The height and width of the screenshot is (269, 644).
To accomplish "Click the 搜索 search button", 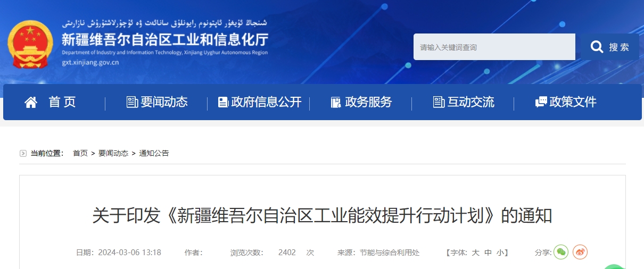I will click(607, 47).
